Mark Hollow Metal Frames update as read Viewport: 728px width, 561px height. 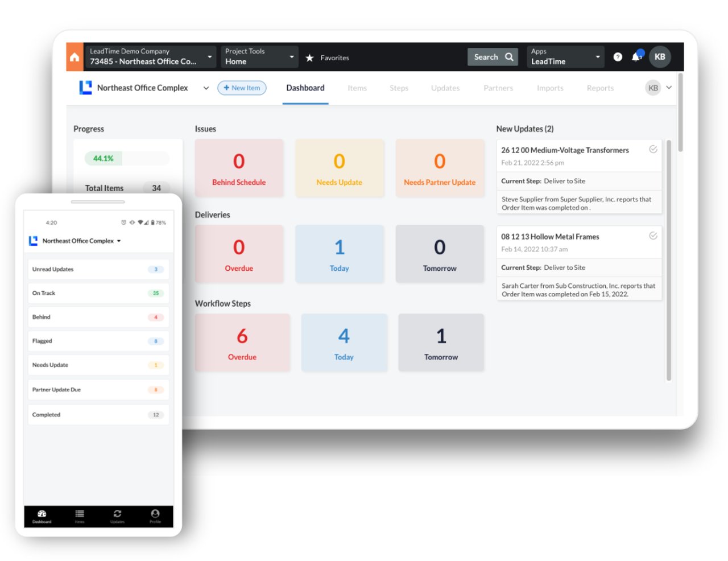pos(653,236)
